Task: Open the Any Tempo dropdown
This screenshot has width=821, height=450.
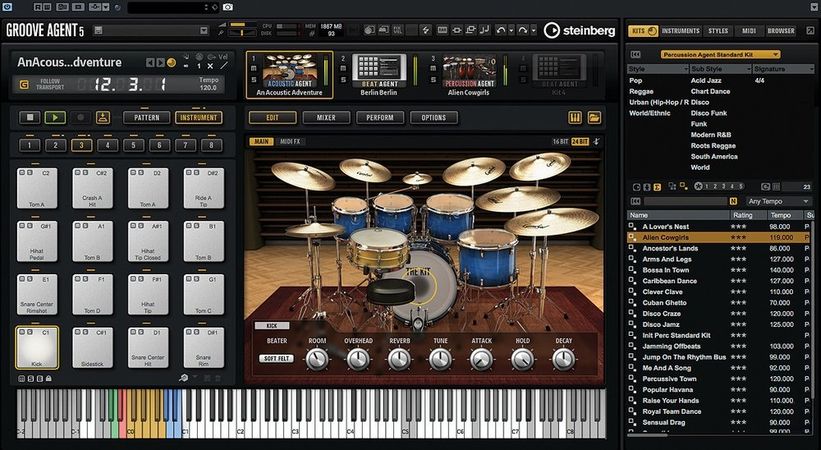Action: (777, 201)
